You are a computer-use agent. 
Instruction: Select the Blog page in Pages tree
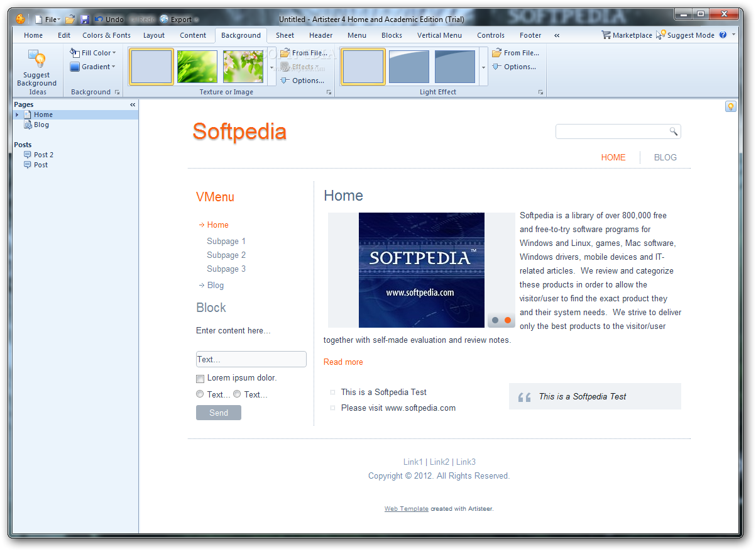(41, 125)
